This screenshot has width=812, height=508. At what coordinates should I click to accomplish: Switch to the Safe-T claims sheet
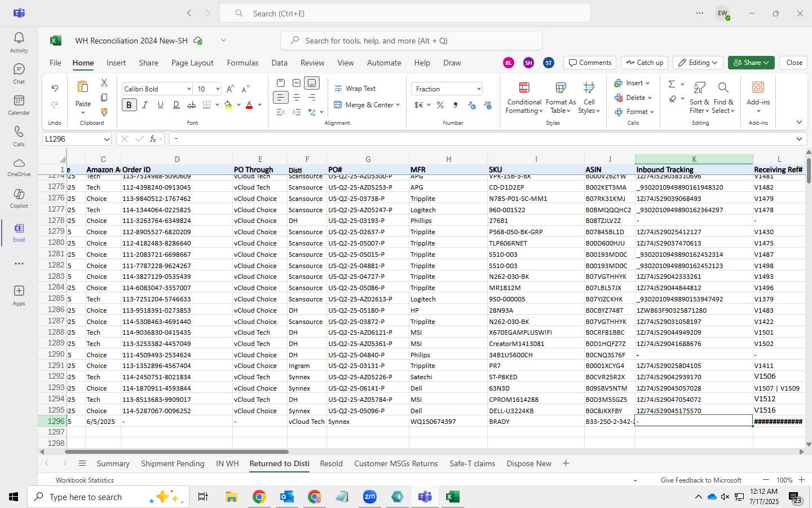coord(472,463)
